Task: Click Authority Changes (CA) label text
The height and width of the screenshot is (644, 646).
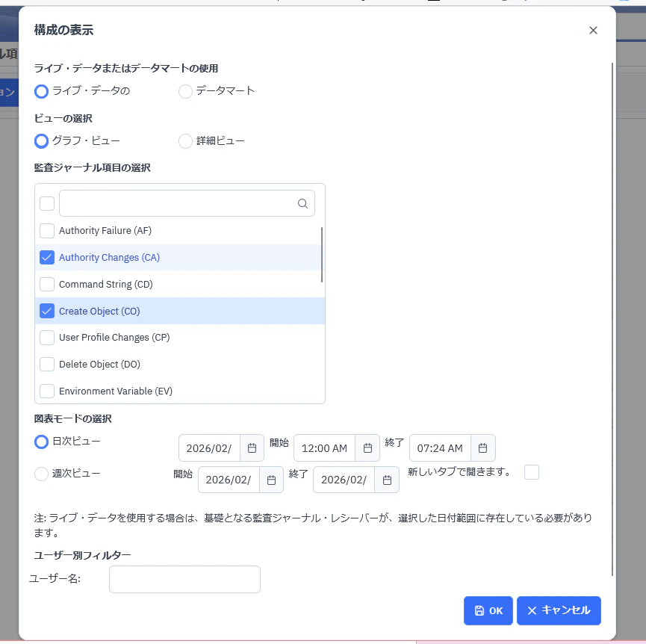Action: pyautogui.click(x=109, y=258)
